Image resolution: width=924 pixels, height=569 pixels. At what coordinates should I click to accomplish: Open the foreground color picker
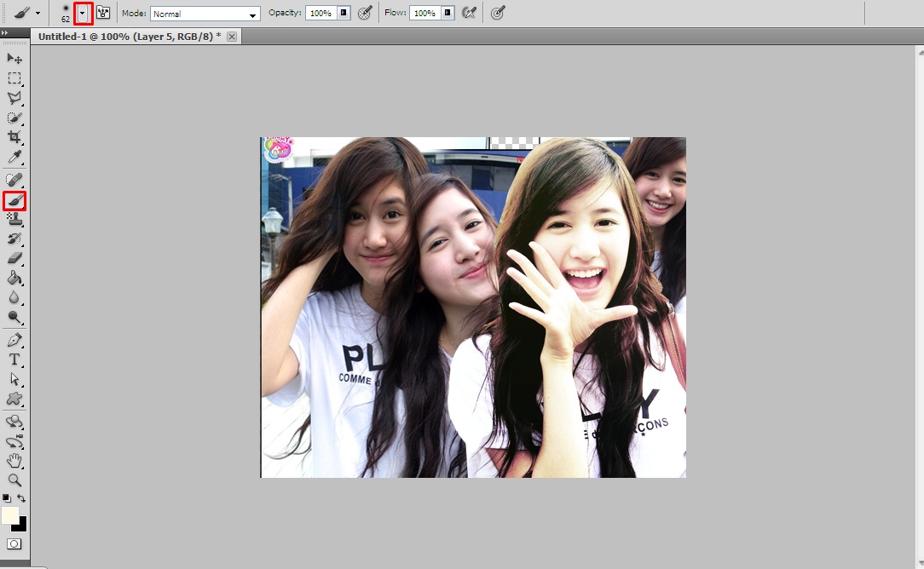[9, 514]
